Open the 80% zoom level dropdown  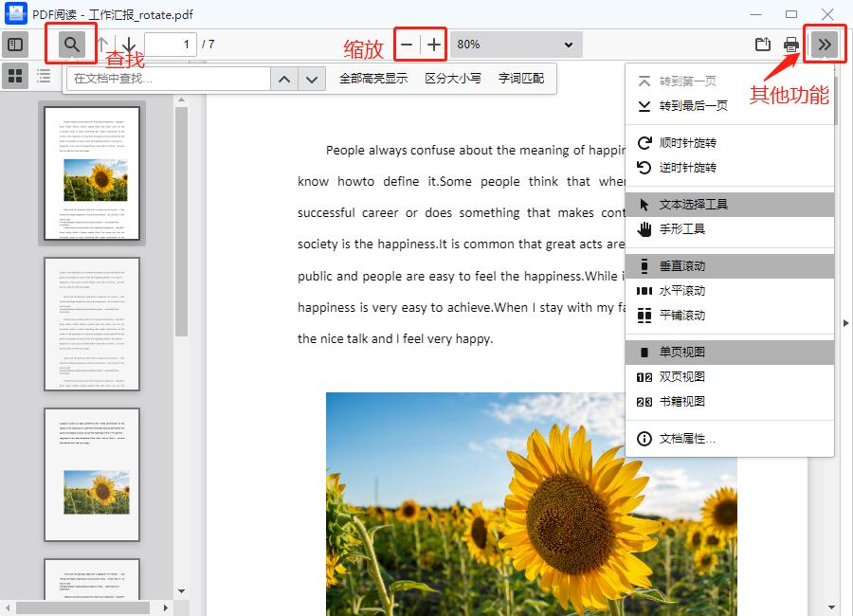pos(515,45)
